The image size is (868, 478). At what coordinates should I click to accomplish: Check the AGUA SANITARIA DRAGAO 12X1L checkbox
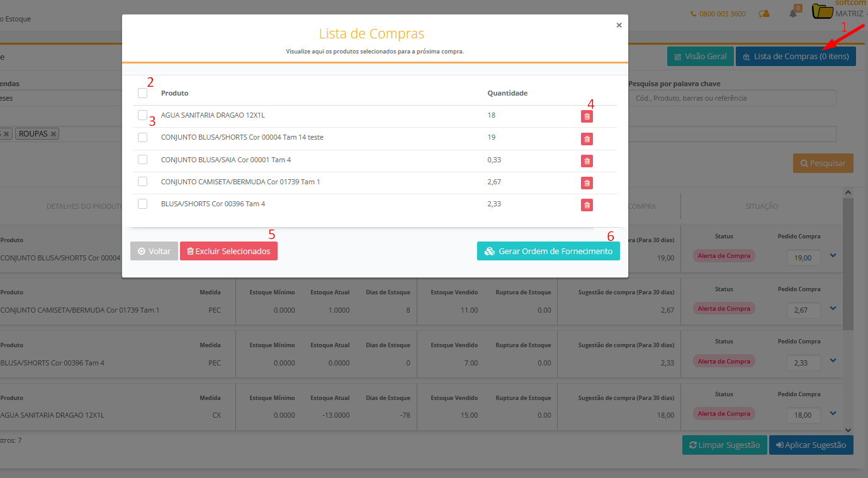click(x=143, y=115)
